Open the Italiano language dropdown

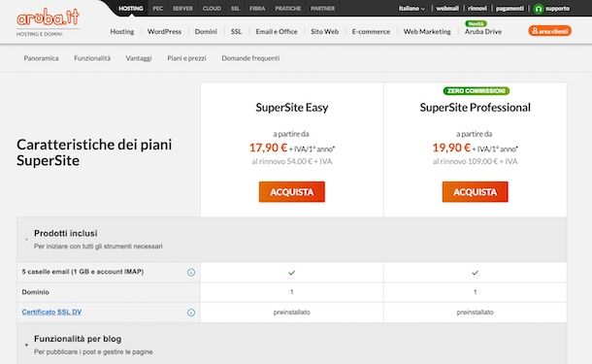click(411, 9)
